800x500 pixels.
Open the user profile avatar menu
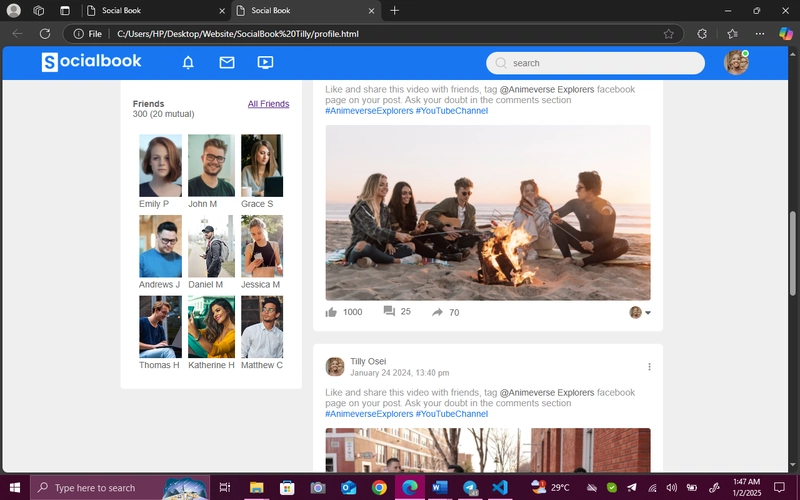point(736,63)
